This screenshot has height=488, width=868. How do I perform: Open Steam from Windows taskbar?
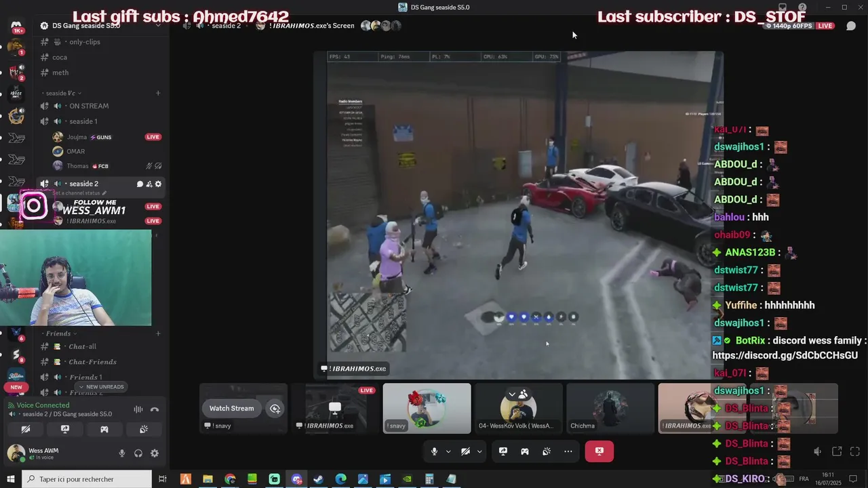coord(319,479)
